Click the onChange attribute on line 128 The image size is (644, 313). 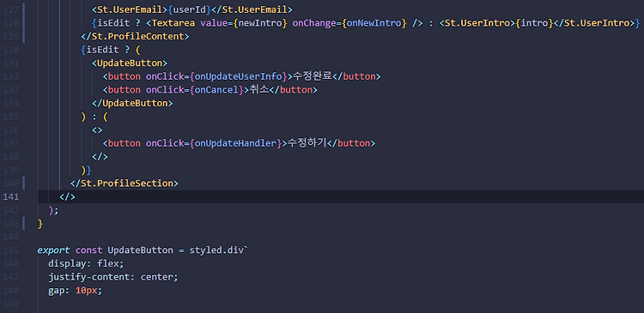click(314, 22)
